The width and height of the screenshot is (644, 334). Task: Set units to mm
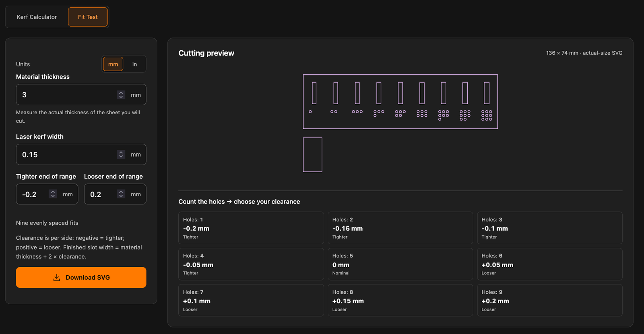(113, 64)
